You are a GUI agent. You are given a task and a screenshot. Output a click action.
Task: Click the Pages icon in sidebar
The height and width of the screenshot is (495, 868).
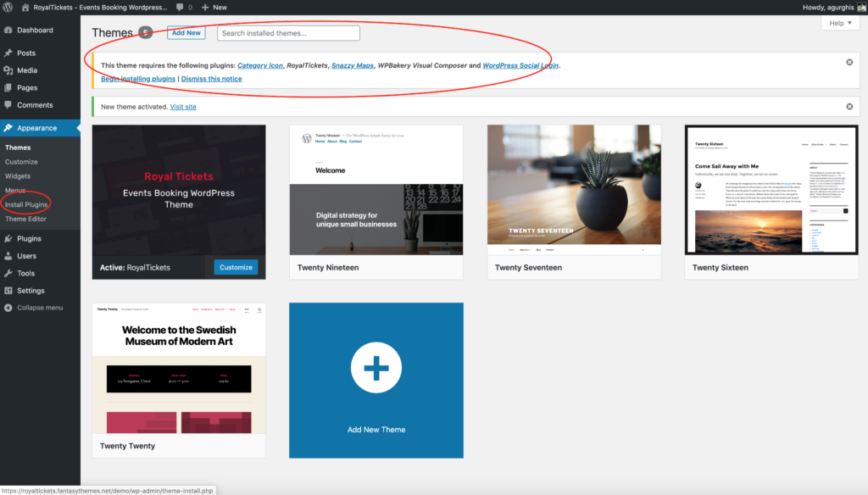click(x=8, y=87)
